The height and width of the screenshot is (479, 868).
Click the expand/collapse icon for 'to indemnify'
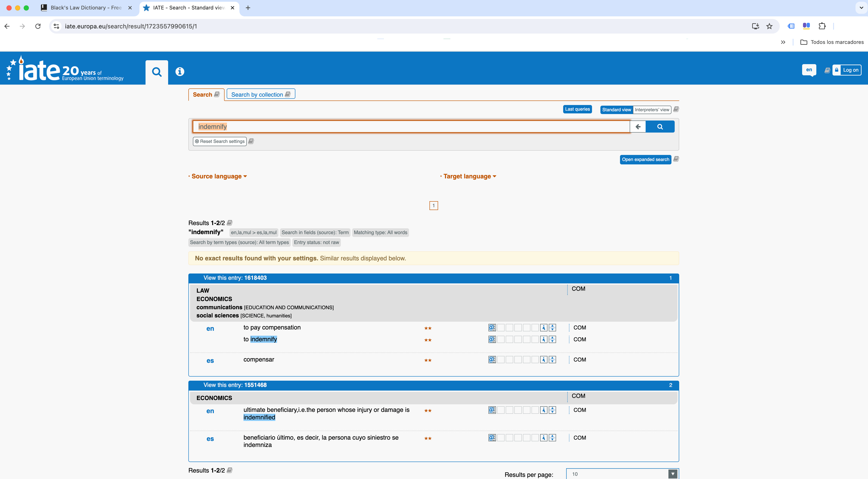552,339
